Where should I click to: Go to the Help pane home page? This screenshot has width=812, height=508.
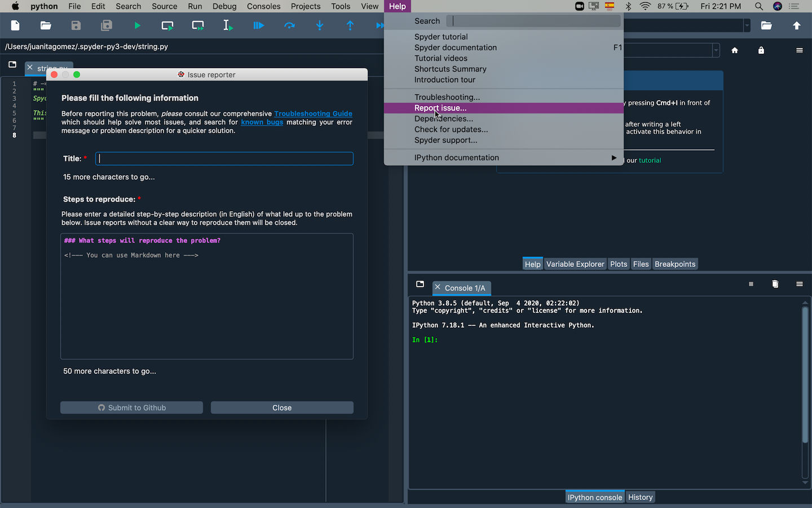(x=735, y=50)
